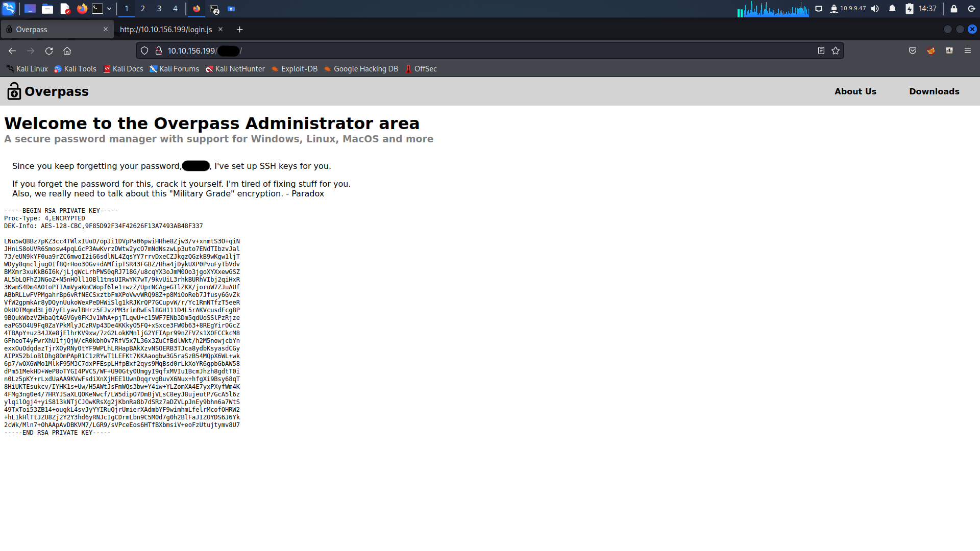Viewport: 980px width, 551px height.
Task: Open the FoxyProxy extension icon
Action: click(931, 51)
